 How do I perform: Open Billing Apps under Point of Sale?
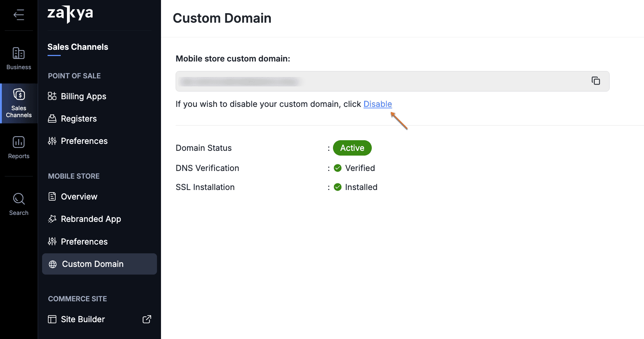point(83,96)
